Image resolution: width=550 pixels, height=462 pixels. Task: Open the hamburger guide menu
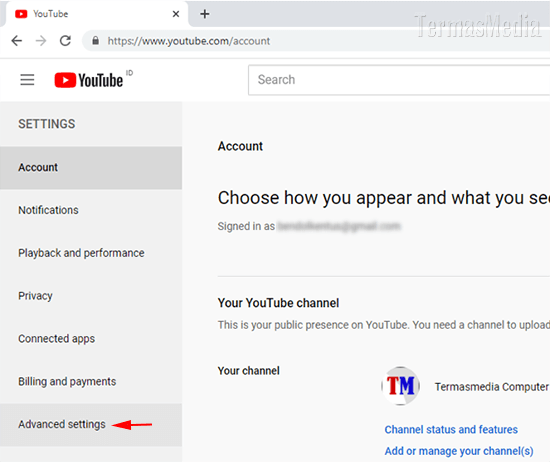(27, 80)
